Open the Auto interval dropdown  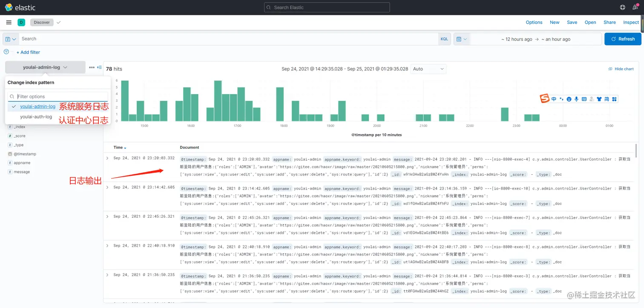click(x=428, y=69)
